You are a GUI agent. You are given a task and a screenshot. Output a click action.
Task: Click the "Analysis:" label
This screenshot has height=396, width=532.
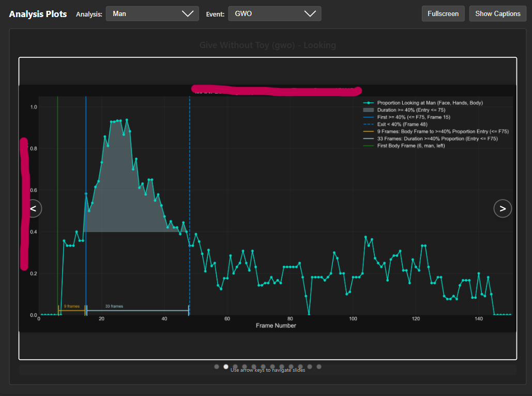pos(89,14)
